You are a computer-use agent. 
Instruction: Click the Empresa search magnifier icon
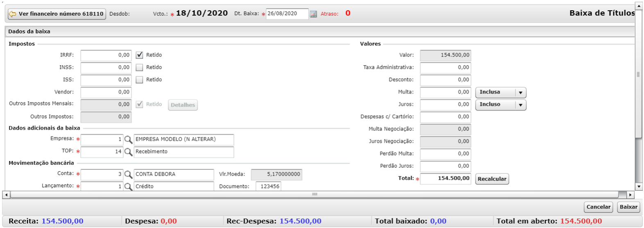128,139
